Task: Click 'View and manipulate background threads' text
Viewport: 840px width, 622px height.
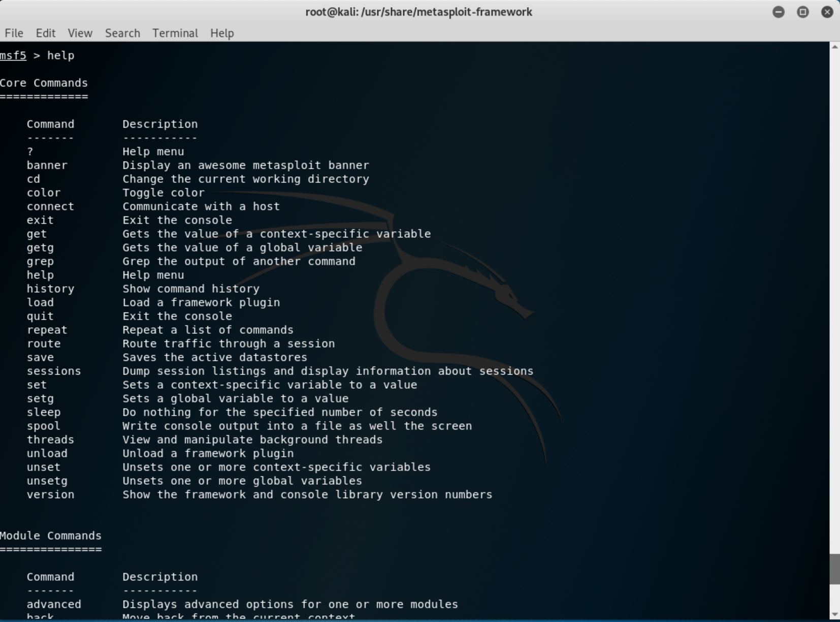Action: (252, 440)
